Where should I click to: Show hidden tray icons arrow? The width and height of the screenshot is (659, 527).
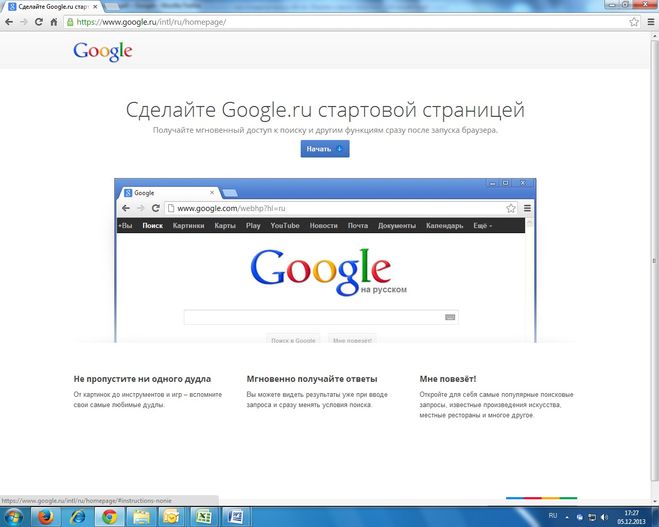tap(567, 517)
